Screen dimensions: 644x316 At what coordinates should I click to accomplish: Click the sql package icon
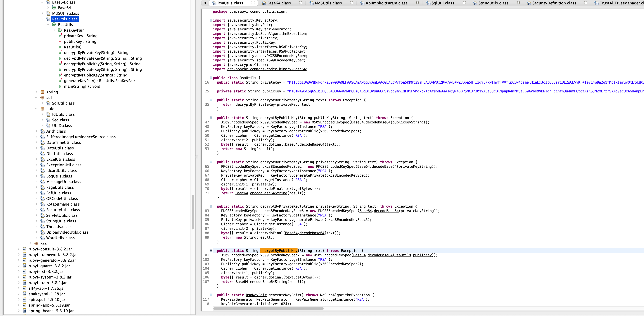pyautogui.click(x=42, y=98)
